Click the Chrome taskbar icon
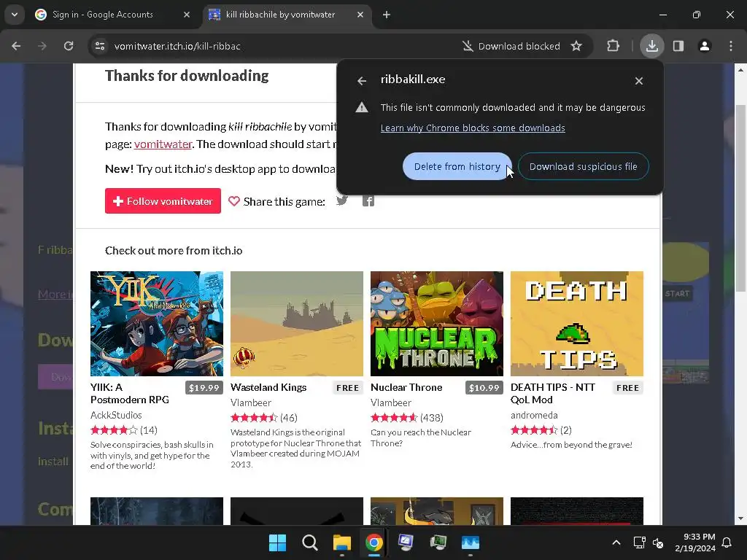The height and width of the screenshot is (560, 747). (x=374, y=542)
